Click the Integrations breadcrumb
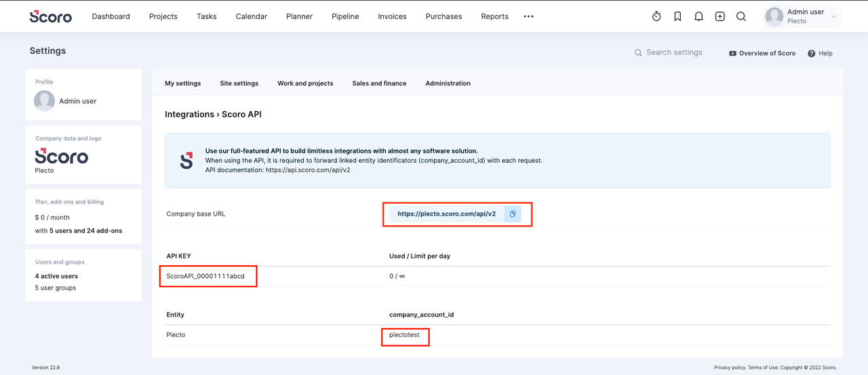Viewport: 868px width, 375px height. point(189,115)
